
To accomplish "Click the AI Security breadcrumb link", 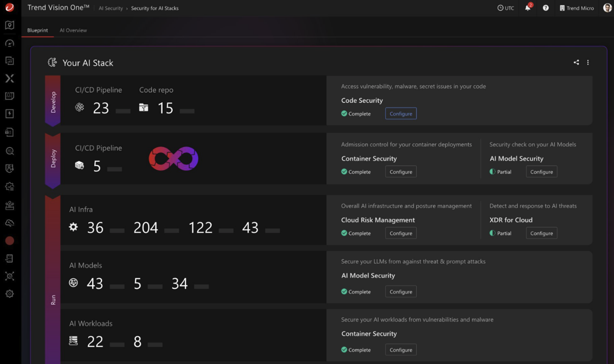I will [x=110, y=8].
